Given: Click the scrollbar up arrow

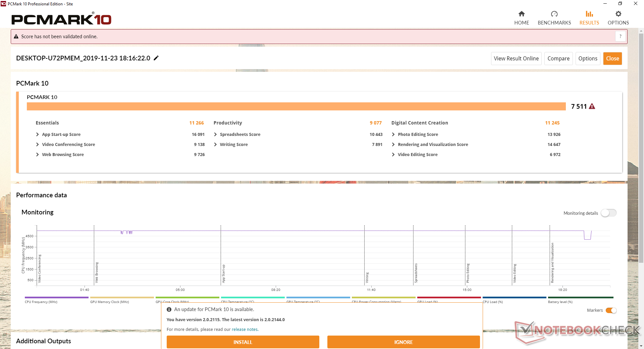Looking at the screenshot, I should coord(641,31).
